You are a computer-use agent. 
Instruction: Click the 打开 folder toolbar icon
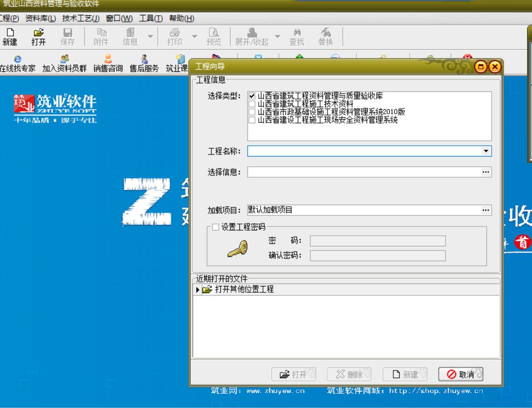click(x=39, y=37)
